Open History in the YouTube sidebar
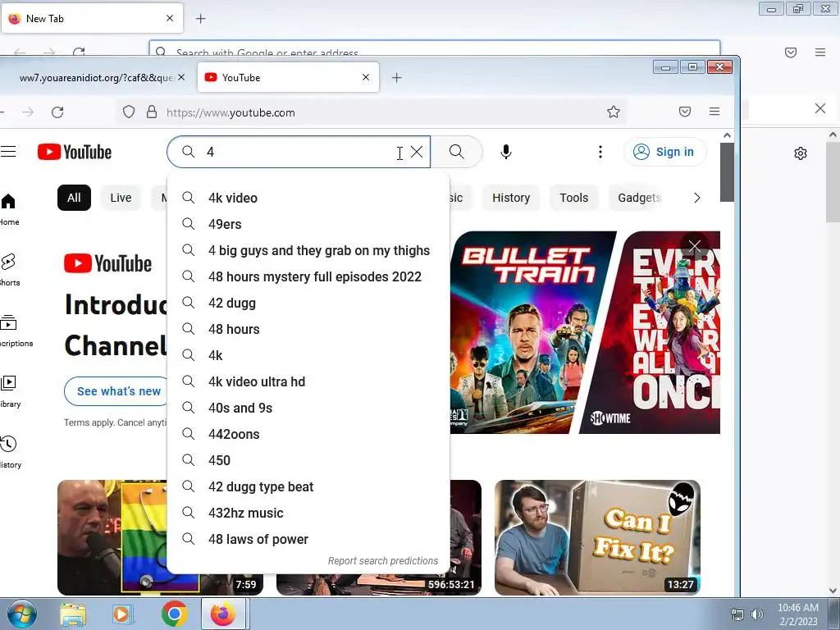Viewport: 840px width, 630px height. [9, 452]
